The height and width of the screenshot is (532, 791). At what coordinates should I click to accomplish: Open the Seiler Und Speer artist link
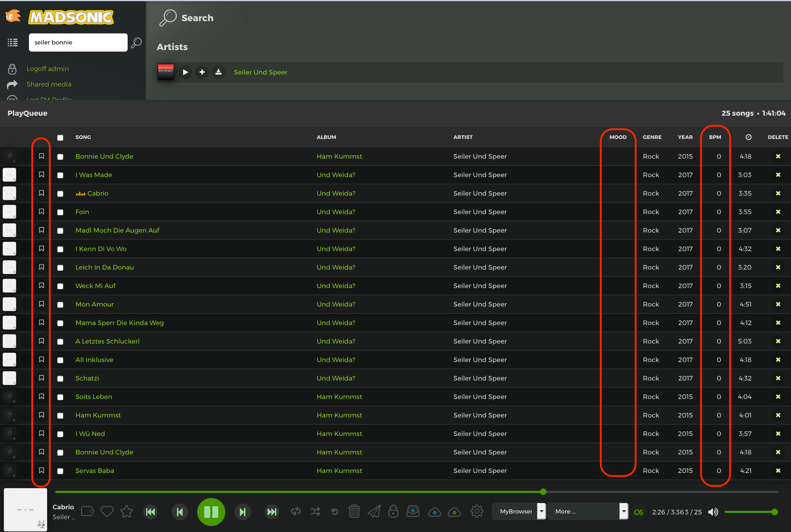tap(260, 72)
